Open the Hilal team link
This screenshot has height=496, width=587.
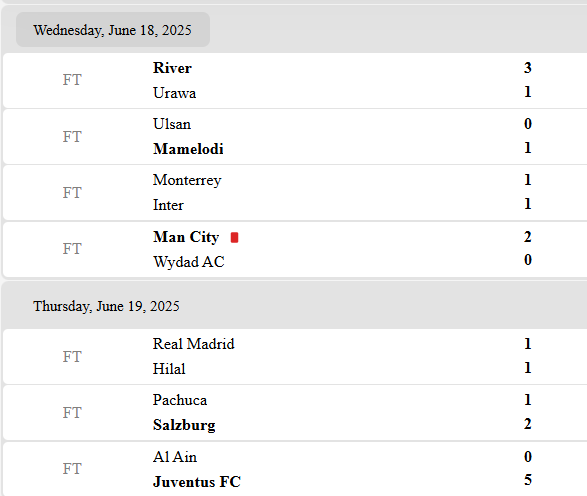click(x=169, y=369)
